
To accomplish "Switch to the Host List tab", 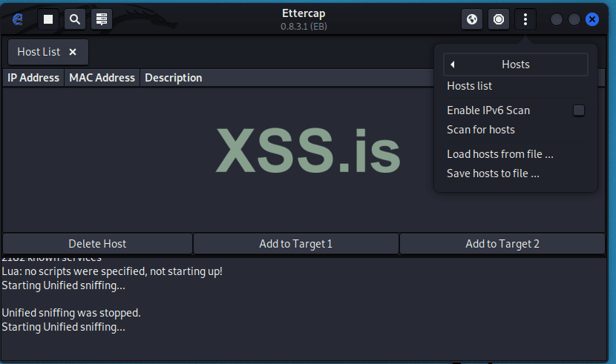I will click(39, 52).
